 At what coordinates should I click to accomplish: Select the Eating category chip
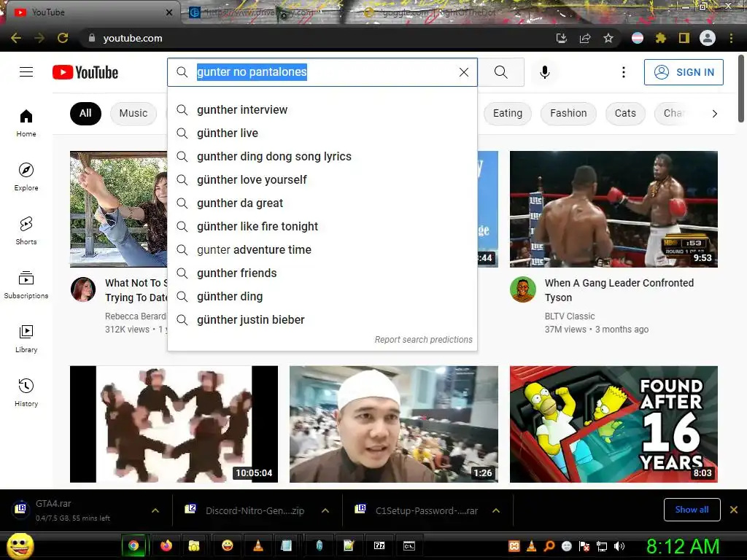(x=508, y=113)
